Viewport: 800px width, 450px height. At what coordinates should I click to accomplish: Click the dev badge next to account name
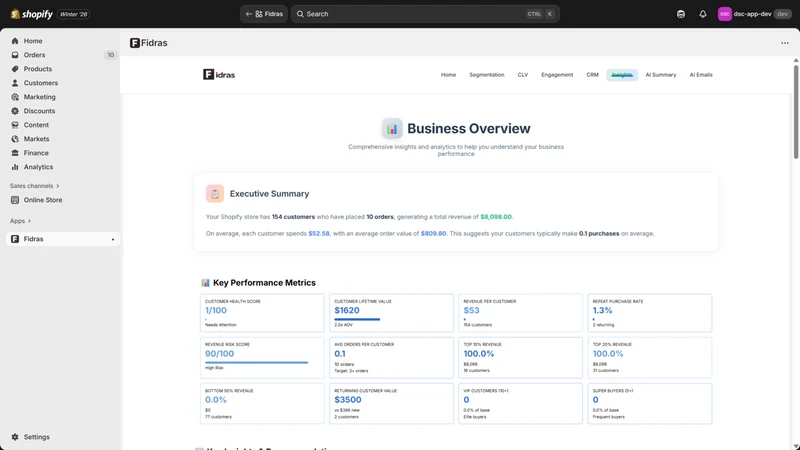782,14
